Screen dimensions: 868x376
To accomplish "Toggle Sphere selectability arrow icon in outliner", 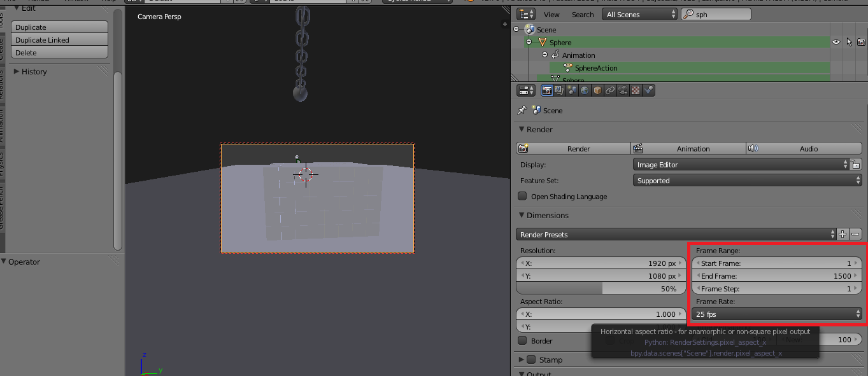I will 849,42.
